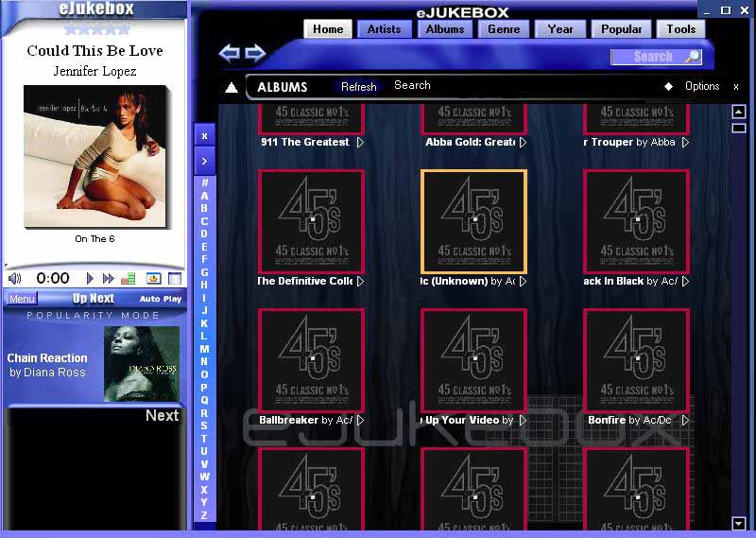Expand arrow beside Ballbreaker album
This screenshot has height=538, width=756.
click(x=360, y=420)
